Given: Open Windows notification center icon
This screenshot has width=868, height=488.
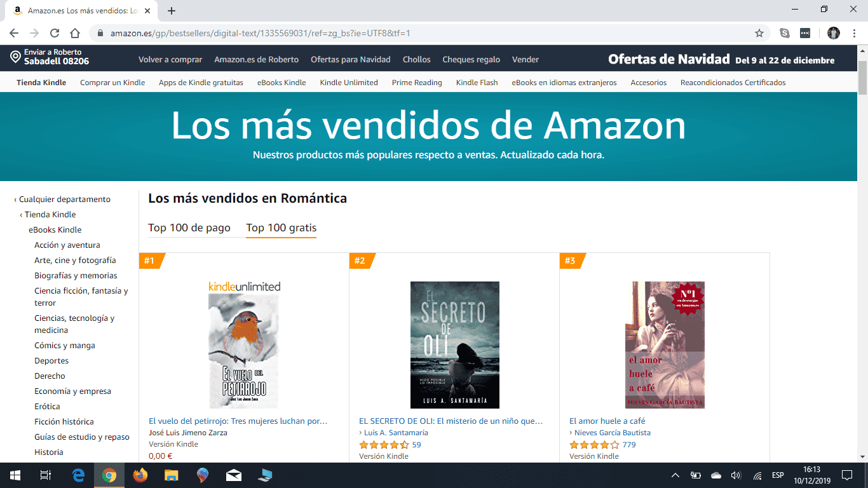Looking at the screenshot, I should [x=846, y=475].
